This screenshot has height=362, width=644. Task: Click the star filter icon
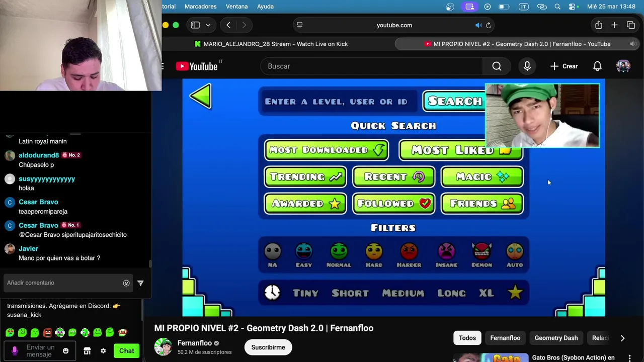(x=515, y=293)
